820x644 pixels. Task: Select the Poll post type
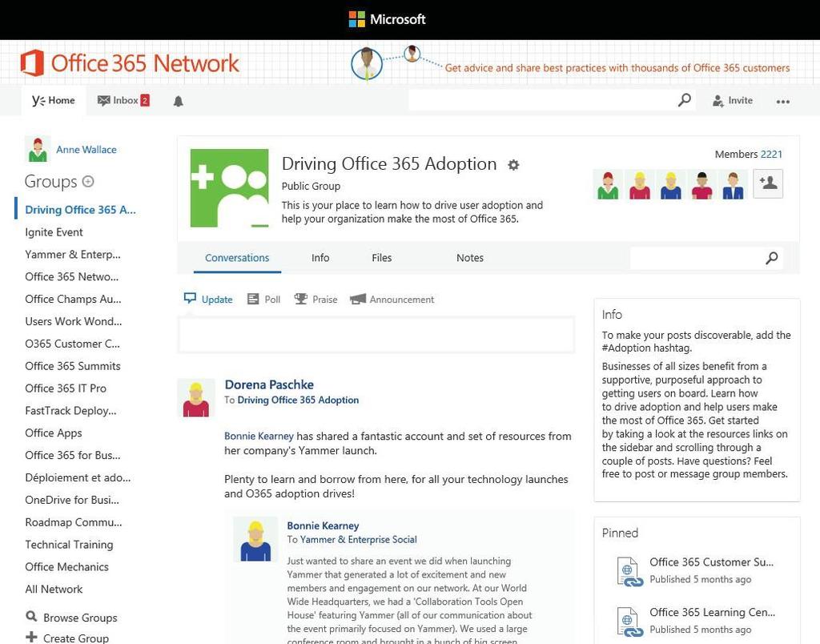click(264, 300)
